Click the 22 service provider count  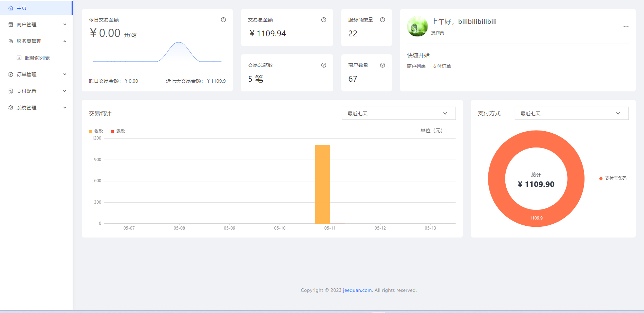click(x=353, y=34)
